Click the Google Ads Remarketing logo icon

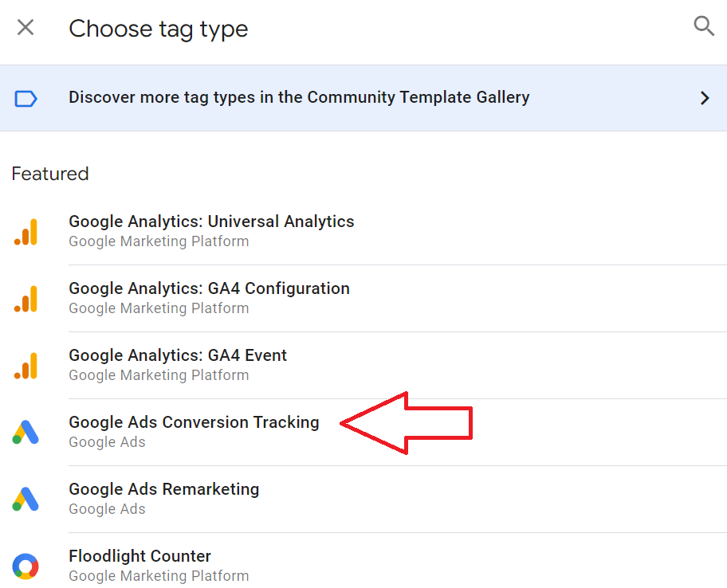click(26, 499)
